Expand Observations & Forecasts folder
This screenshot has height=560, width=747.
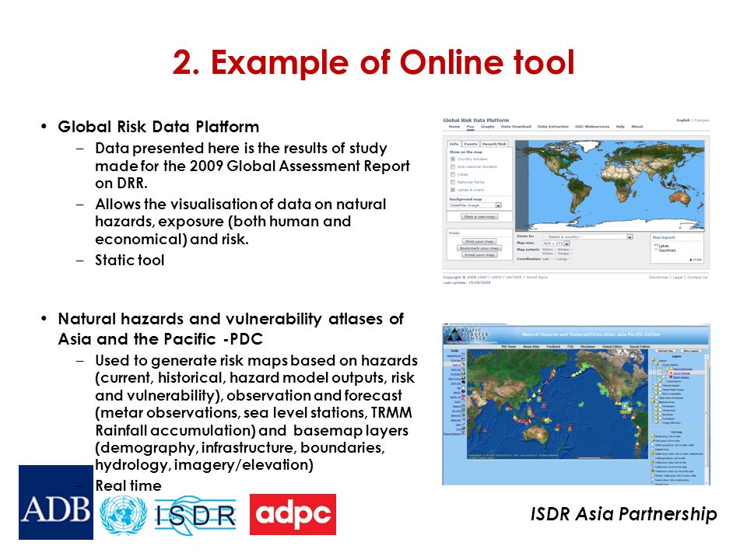[x=653, y=397]
